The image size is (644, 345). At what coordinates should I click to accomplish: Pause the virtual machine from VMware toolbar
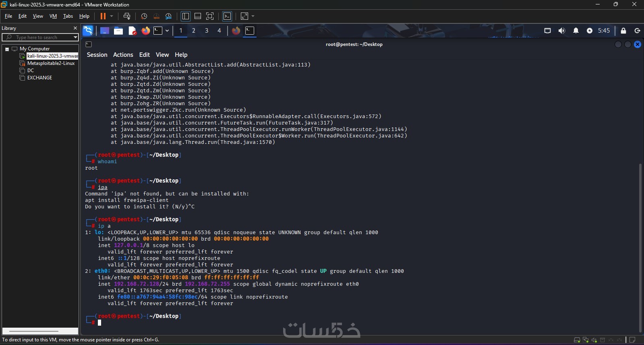click(103, 16)
